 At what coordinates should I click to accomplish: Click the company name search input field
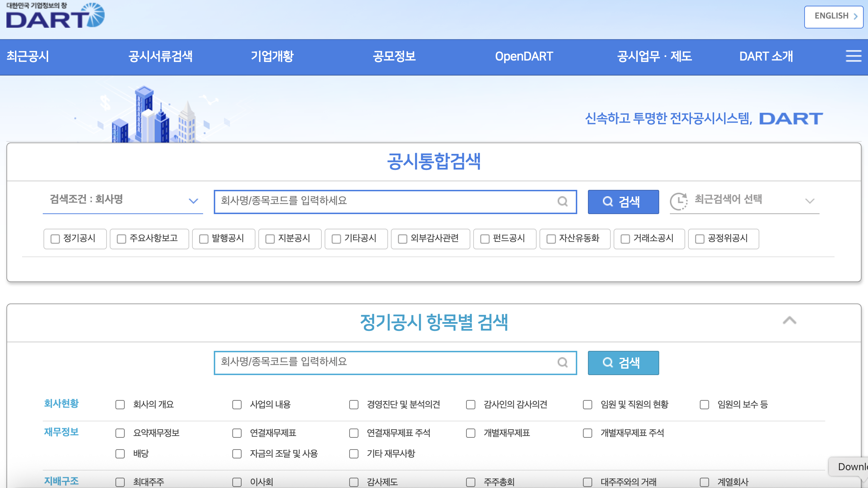pos(374,202)
